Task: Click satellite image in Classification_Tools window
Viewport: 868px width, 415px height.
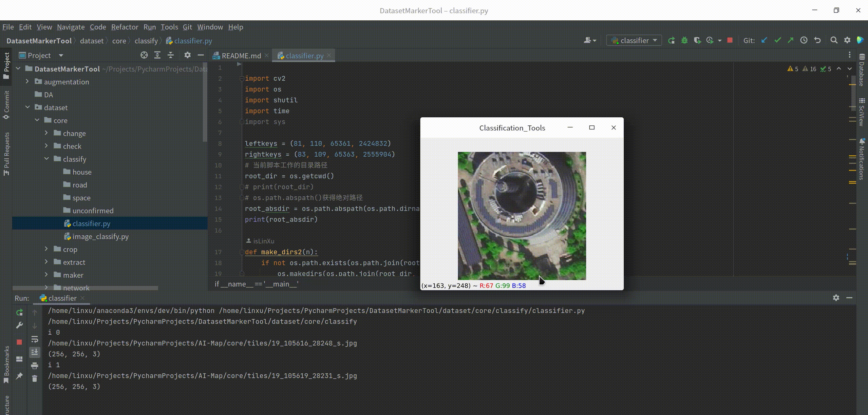Action: (x=522, y=216)
